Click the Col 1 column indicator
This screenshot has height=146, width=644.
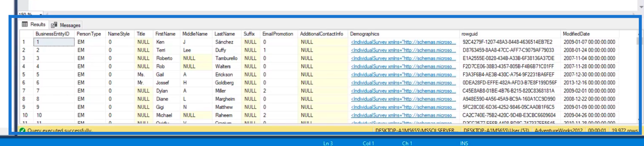click(x=368, y=143)
